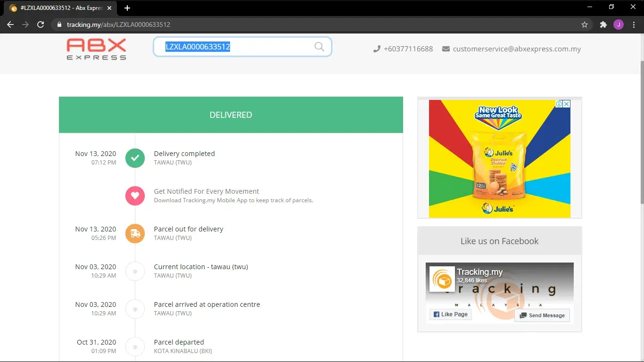The width and height of the screenshot is (644, 362).
Task: Bookmark this page with the star icon
Action: 585,25
